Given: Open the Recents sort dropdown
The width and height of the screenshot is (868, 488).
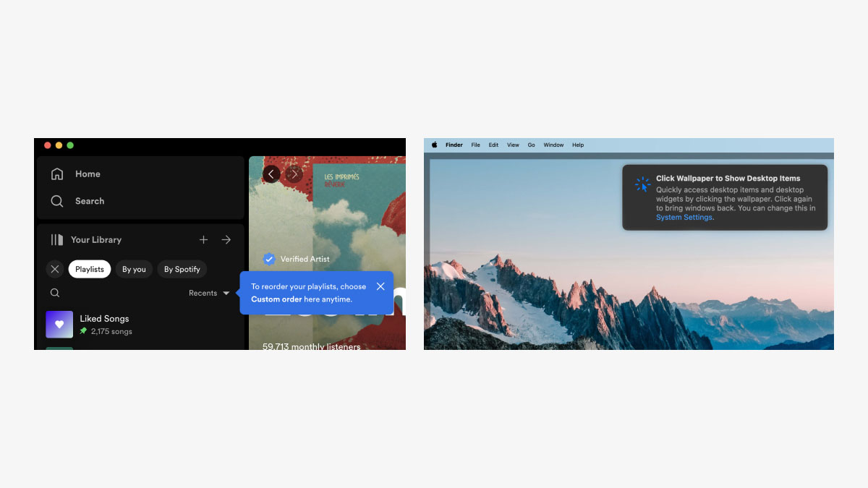Looking at the screenshot, I should click(208, 293).
